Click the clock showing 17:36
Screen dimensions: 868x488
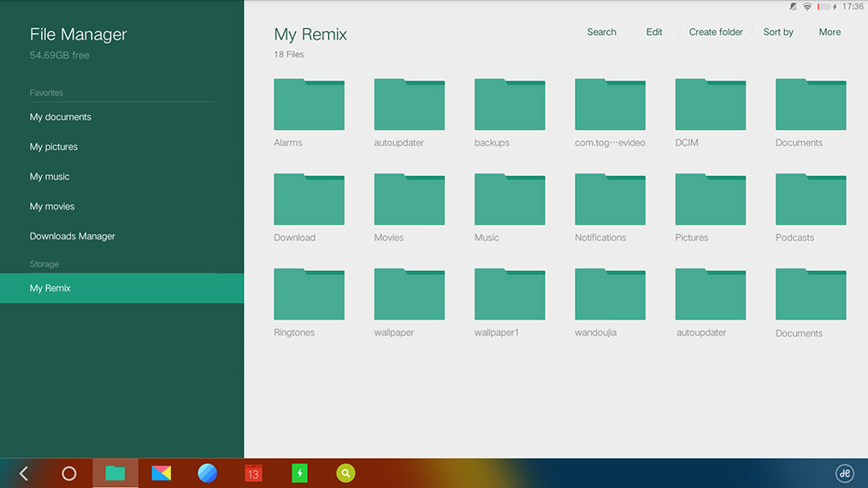click(x=853, y=7)
